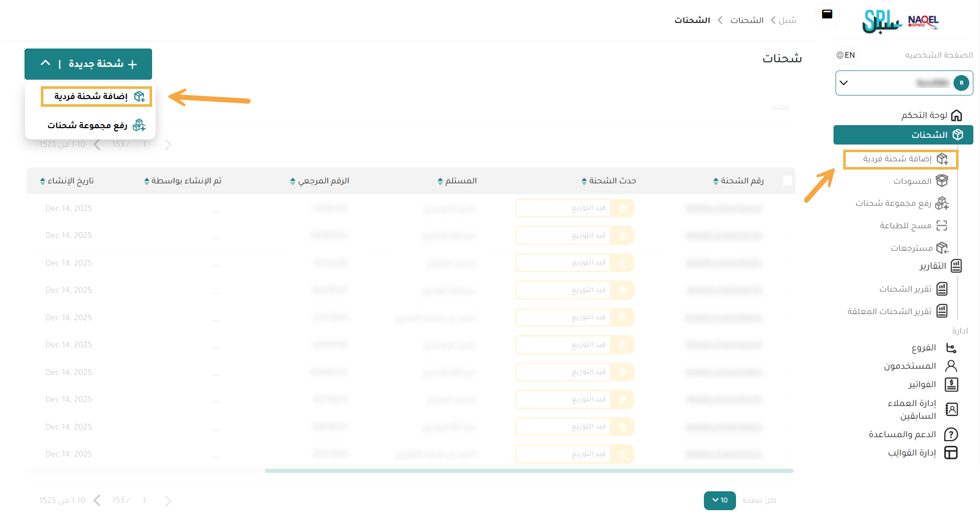Click the scan-to-print icon (مسح للطباعة)
Image resolution: width=980 pixels, height=526 pixels.
pyautogui.click(x=942, y=226)
